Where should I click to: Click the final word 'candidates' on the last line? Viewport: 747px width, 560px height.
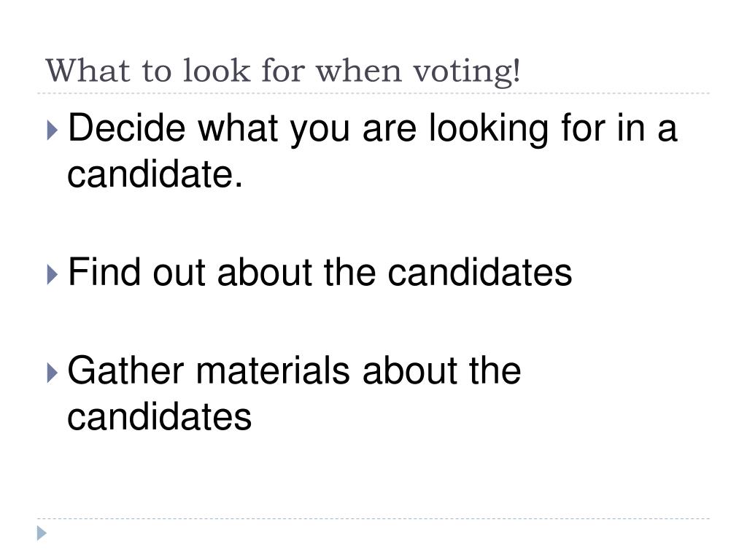pyautogui.click(x=159, y=416)
